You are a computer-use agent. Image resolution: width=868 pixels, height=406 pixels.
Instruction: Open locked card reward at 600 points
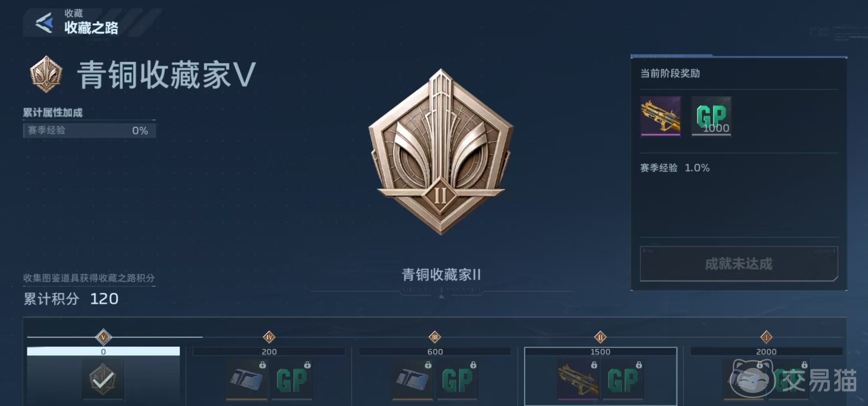(413, 380)
